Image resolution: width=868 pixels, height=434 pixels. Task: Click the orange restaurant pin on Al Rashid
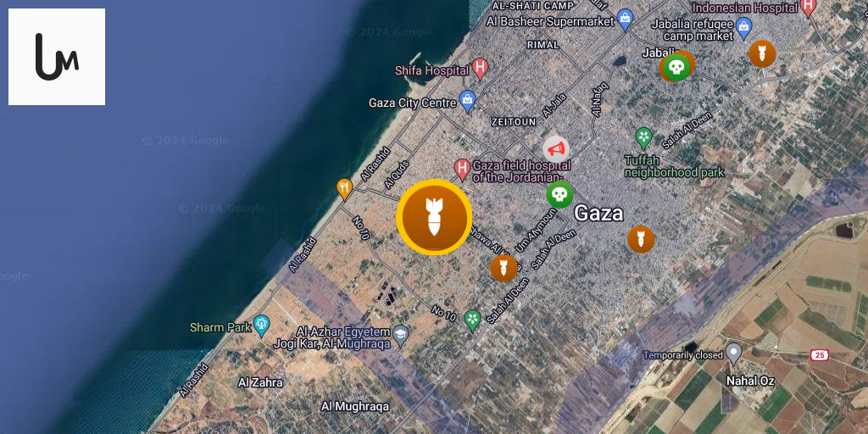click(344, 188)
